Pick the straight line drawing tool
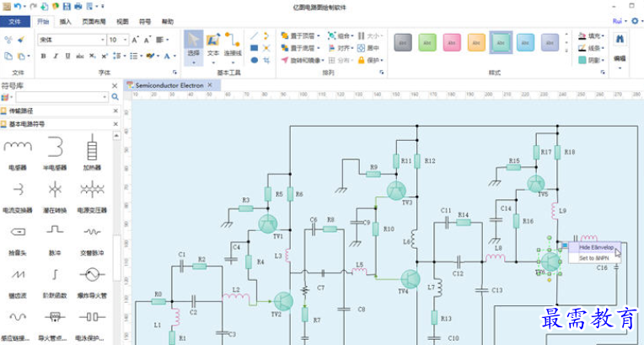Image resolution: width=644 pixels, height=345 pixels. [255, 35]
